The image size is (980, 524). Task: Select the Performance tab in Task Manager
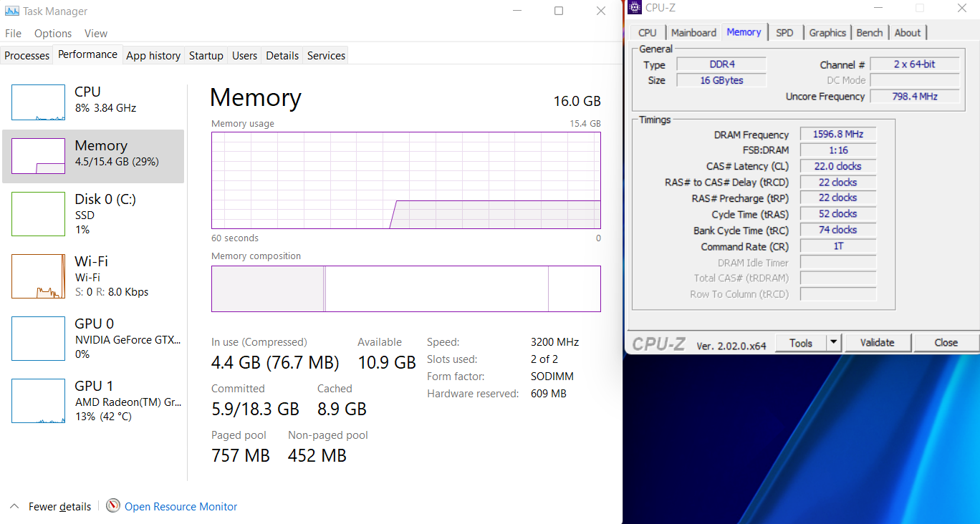pyautogui.click(x=87, y=54)
